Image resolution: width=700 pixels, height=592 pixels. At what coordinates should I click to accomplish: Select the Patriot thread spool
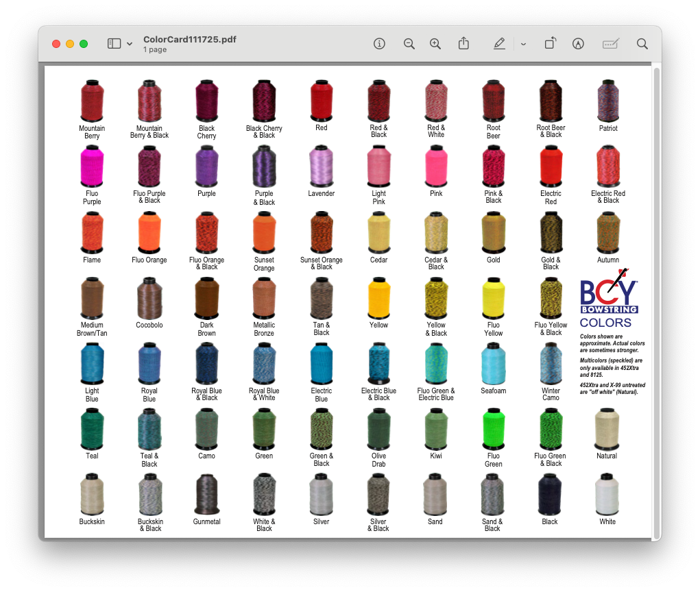click(x=608, y=101)
